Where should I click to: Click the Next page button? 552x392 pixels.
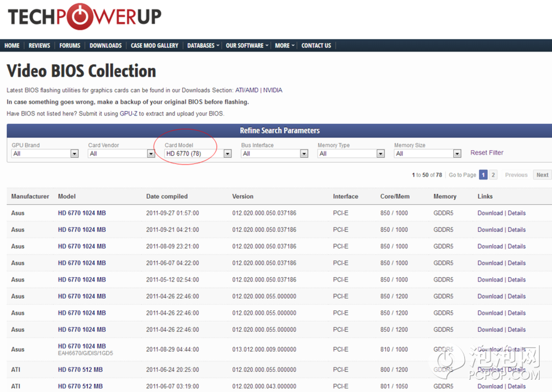click(542, 175)
